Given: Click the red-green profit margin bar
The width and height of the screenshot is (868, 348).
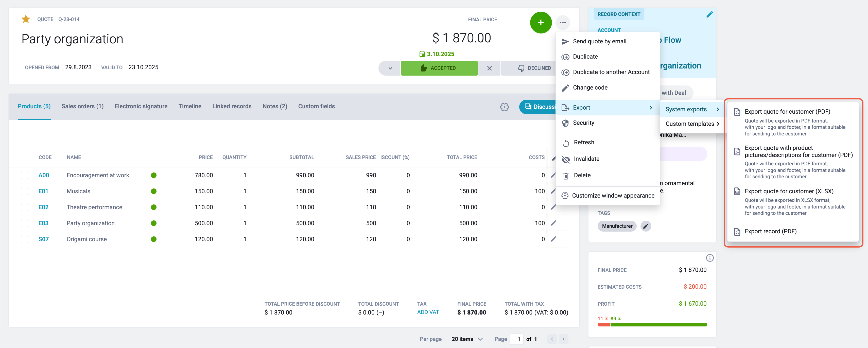Looking at the screenshot, I should pyautogui.click(x=652, y=325).
